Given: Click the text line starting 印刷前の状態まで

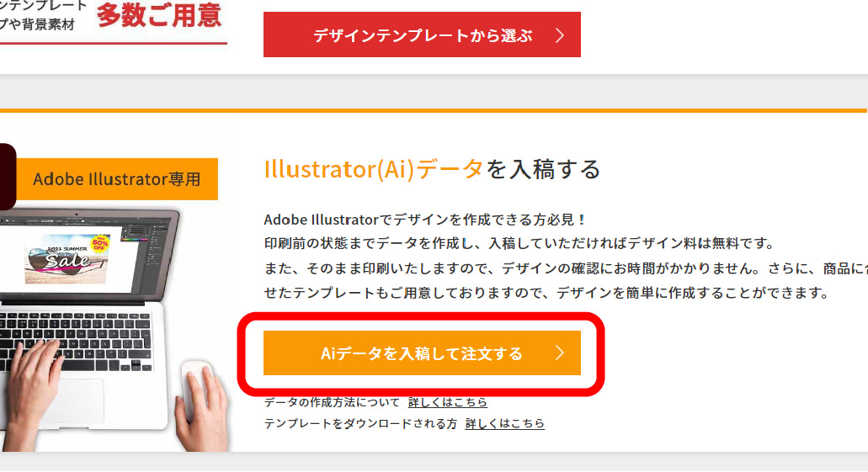Looking at the screenshot, I should tap(519, 243).
